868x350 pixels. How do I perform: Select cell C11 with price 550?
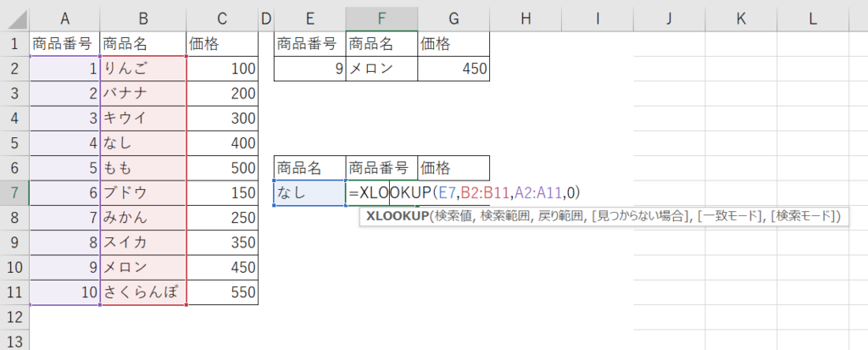[x=222, y=292]
